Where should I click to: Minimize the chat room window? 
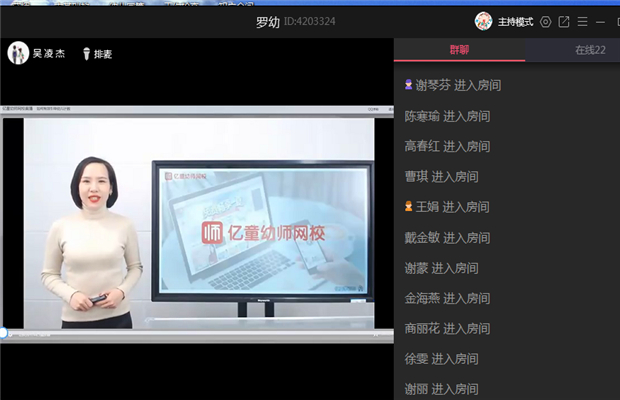[601, 21]
